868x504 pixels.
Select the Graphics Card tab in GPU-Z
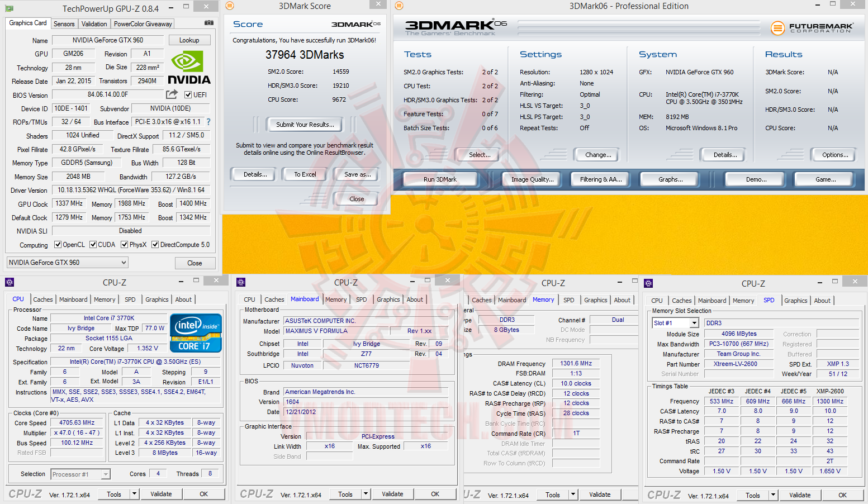point(28,23)
